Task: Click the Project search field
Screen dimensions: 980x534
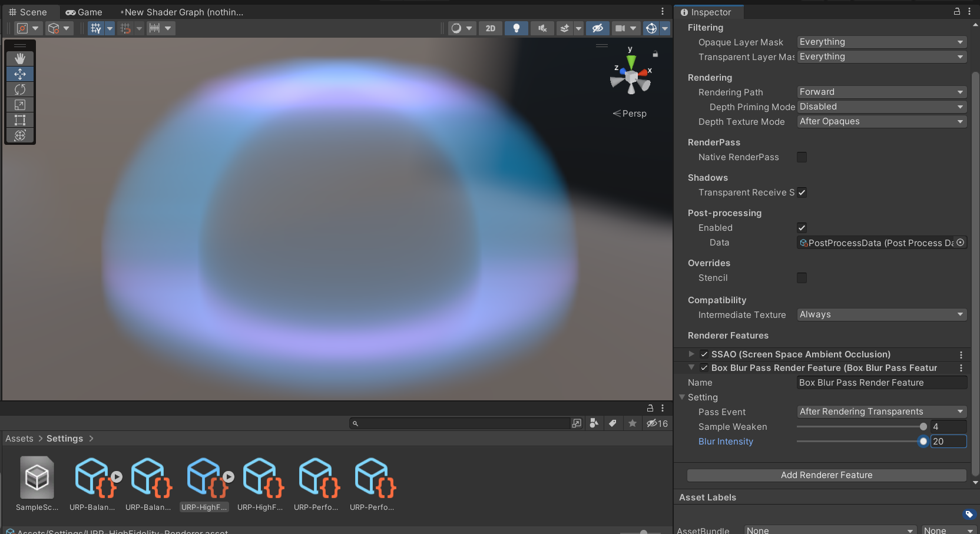Action: (460, 423)
